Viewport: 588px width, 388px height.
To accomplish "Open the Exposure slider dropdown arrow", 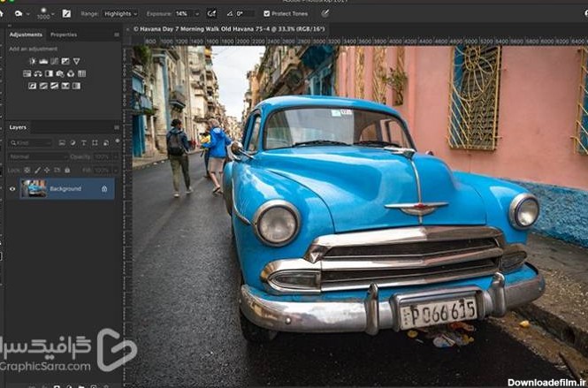I will 197,14.
